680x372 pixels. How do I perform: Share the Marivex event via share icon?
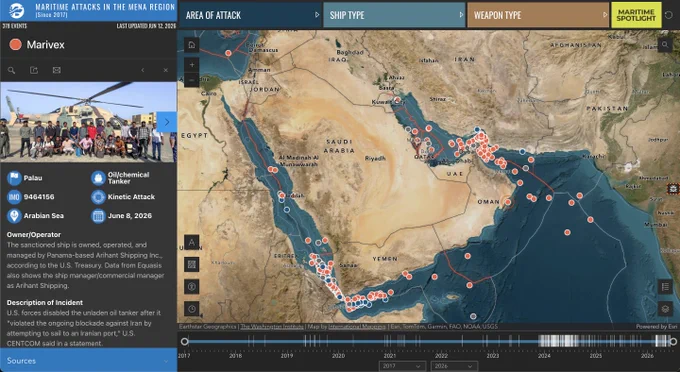click(34, 70)
